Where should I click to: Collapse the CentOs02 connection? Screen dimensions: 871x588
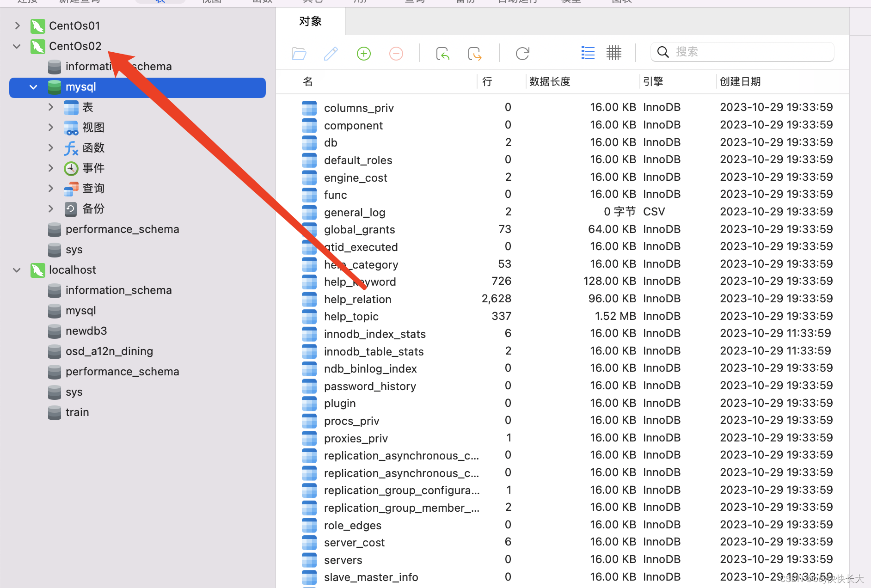tap(17, 46)
